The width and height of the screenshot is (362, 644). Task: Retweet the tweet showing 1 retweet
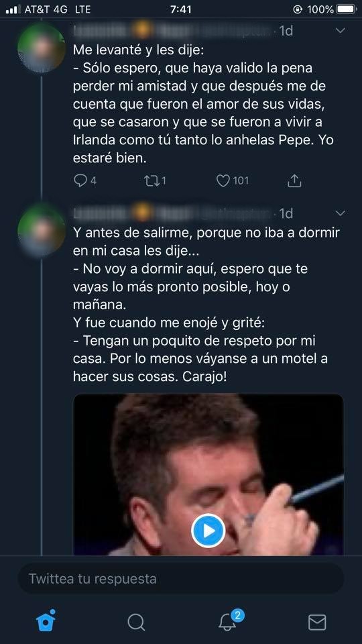[x=155, y=180]
